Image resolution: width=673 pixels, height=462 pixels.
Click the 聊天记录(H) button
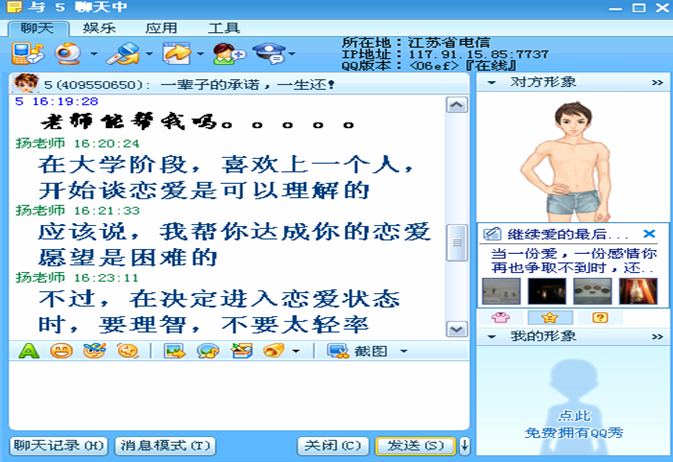pos(58,445)
